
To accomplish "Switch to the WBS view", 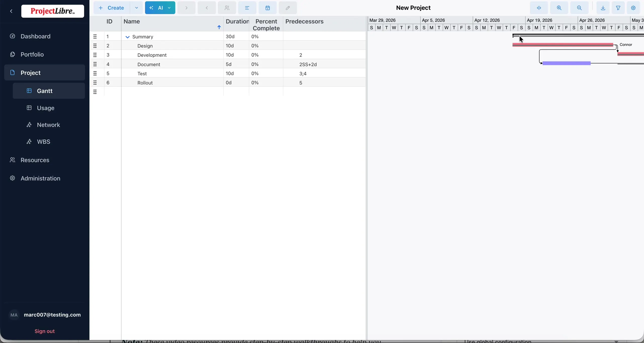I will (49, 142).
